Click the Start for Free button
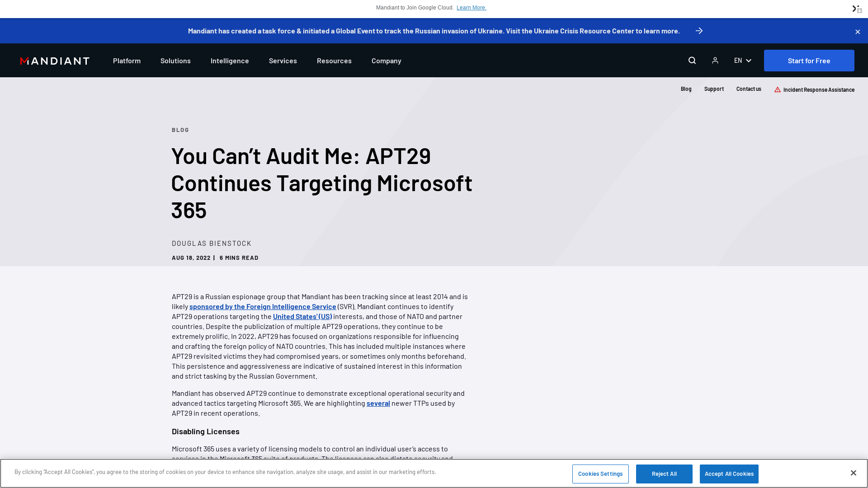The height and width of the screenshot is (488, 868). pos(809,60)
